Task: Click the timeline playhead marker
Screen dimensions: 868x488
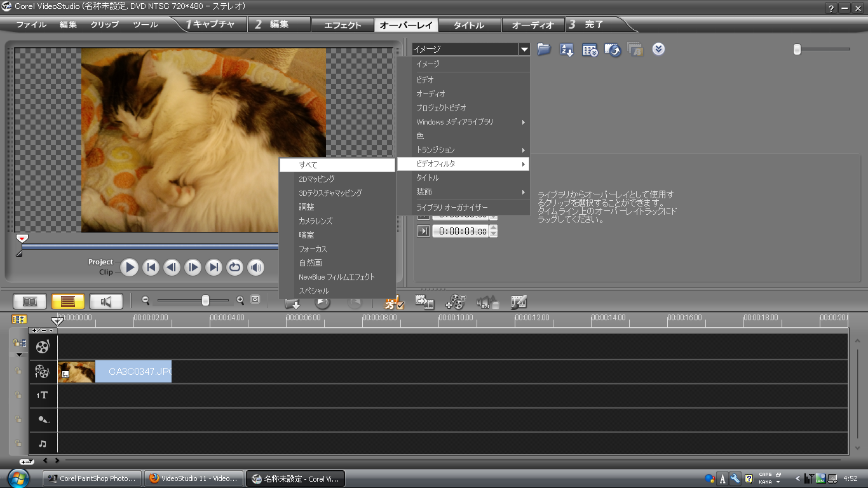Action: click(57, 321)
